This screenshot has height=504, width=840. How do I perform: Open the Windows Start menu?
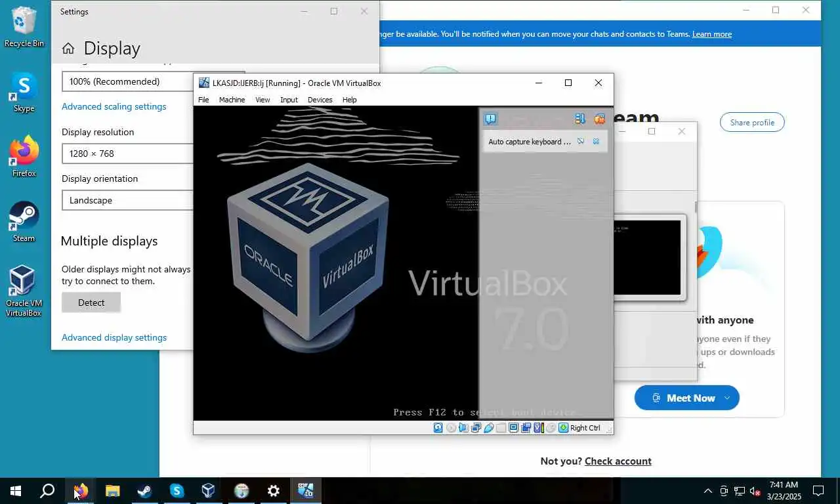16,490
